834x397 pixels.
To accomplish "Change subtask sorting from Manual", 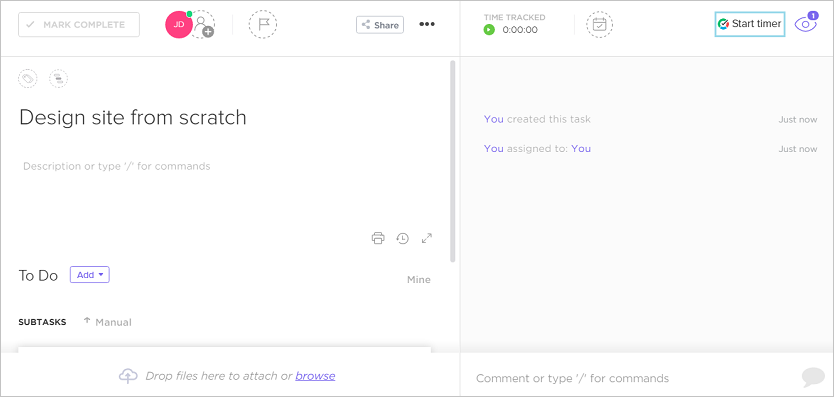I will (x=108, y=322).
